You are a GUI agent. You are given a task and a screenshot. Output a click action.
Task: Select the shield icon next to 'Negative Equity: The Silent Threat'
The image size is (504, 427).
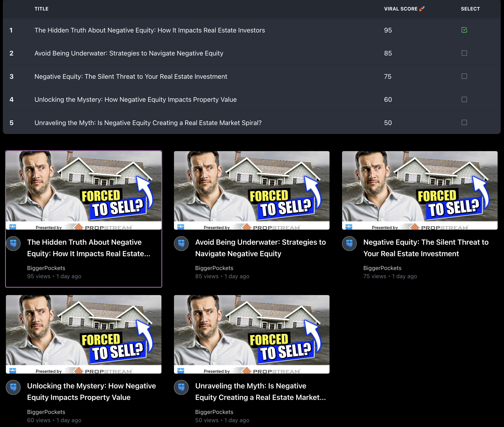click(x=349, y=244)
